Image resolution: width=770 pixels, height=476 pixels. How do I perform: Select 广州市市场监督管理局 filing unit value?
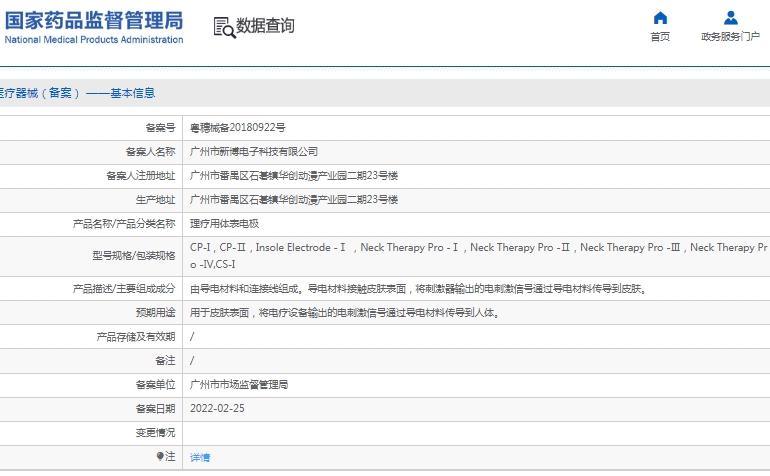[239, 385]
